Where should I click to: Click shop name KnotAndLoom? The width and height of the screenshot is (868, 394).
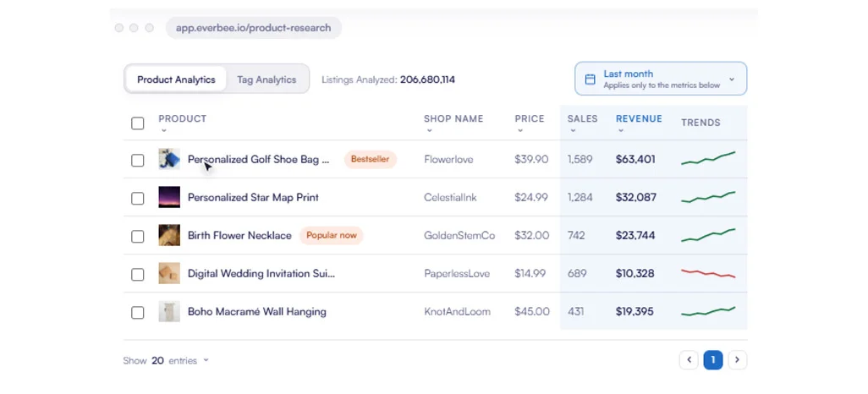[x=457, y=311]
